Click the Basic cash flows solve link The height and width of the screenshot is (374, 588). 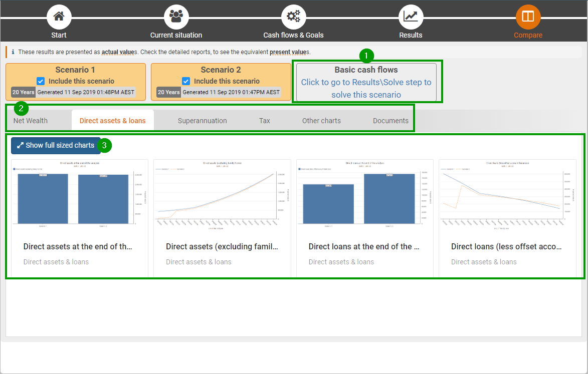point(366,88)
